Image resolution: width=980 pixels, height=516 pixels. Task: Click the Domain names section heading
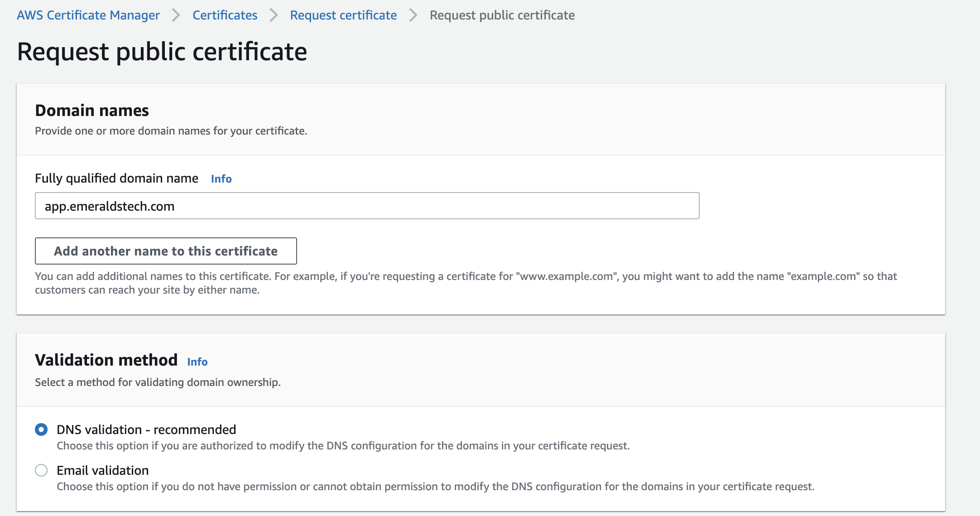click(92, 111)
